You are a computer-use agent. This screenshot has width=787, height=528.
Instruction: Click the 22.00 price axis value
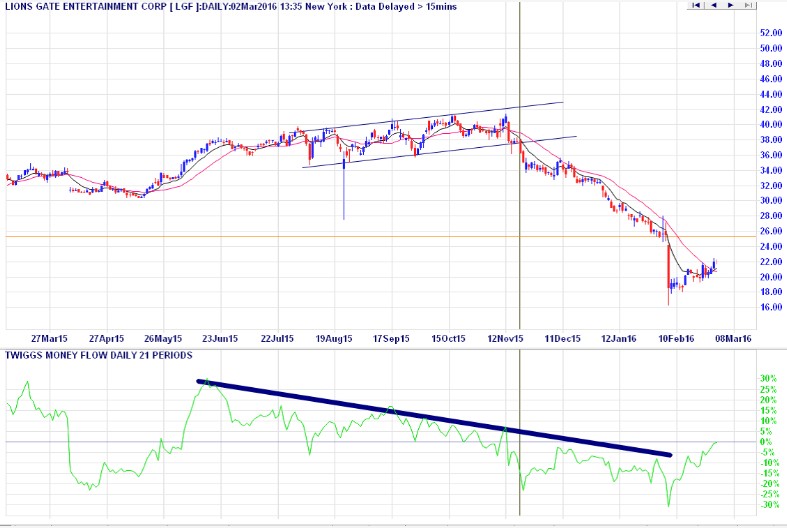(771, 261)
